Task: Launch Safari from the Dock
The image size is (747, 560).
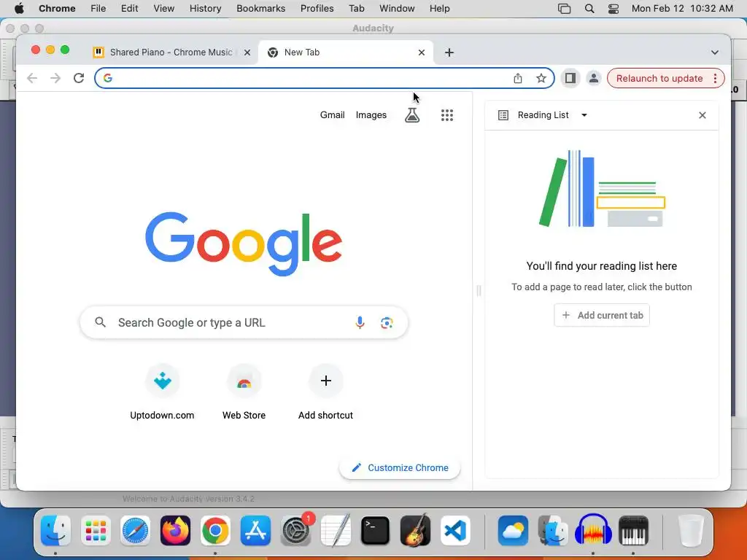Action: point(135,530)
